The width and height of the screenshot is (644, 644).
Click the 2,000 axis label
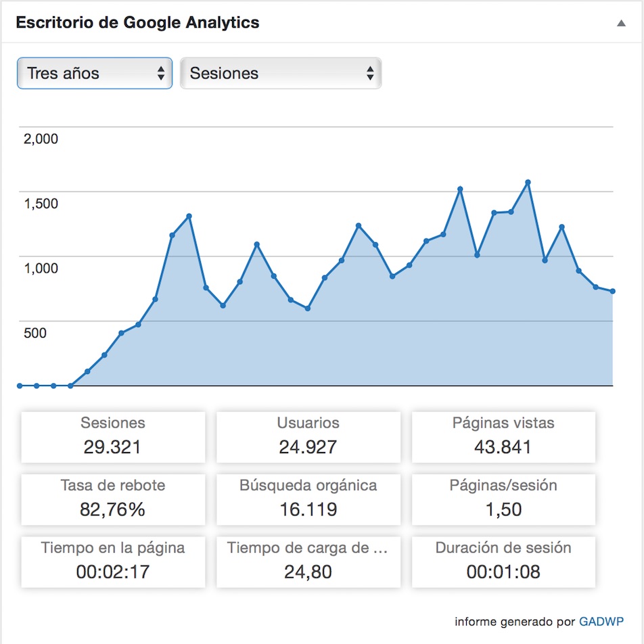41,139
